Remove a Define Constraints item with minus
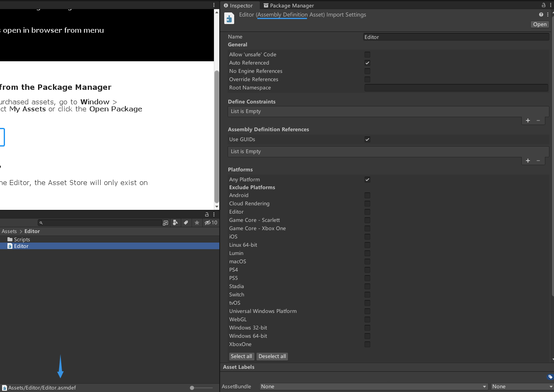 (x=538, y=120)
